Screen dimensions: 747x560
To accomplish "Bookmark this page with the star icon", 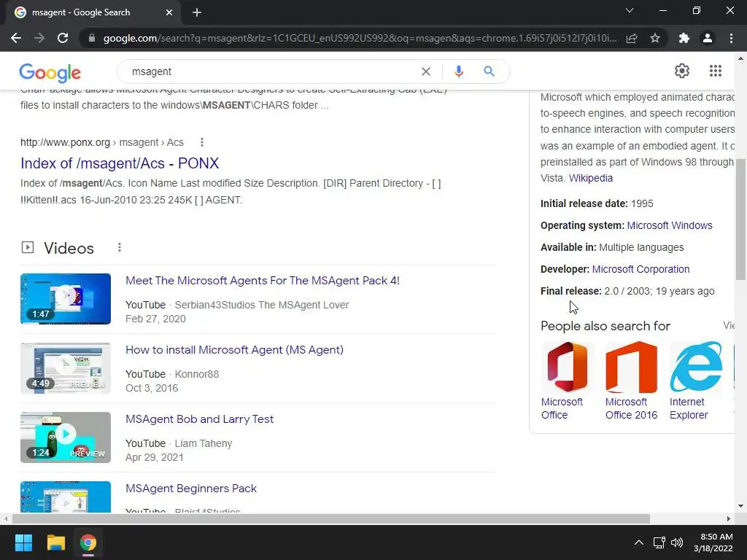I will coord(655,38).
